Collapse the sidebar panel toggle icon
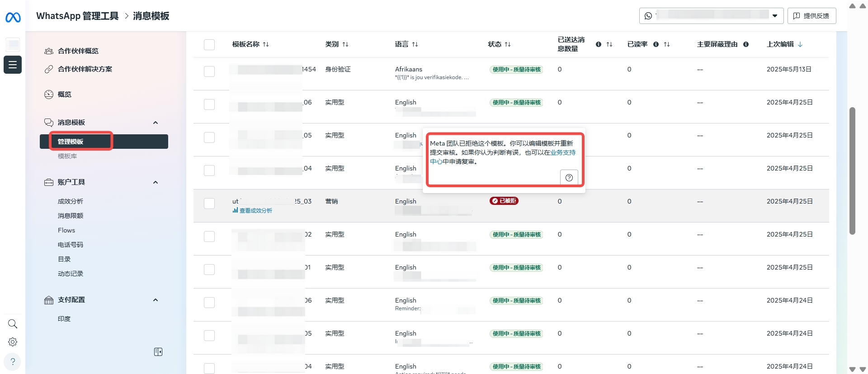The height and width of the screenshot is (374, 868). 158,352
